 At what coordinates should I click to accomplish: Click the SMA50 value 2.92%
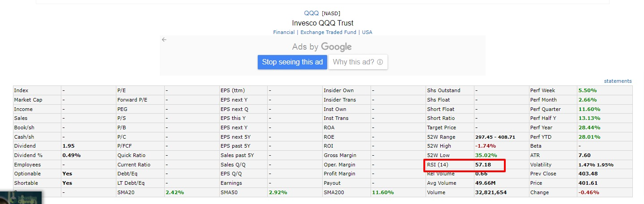(278, 192)
